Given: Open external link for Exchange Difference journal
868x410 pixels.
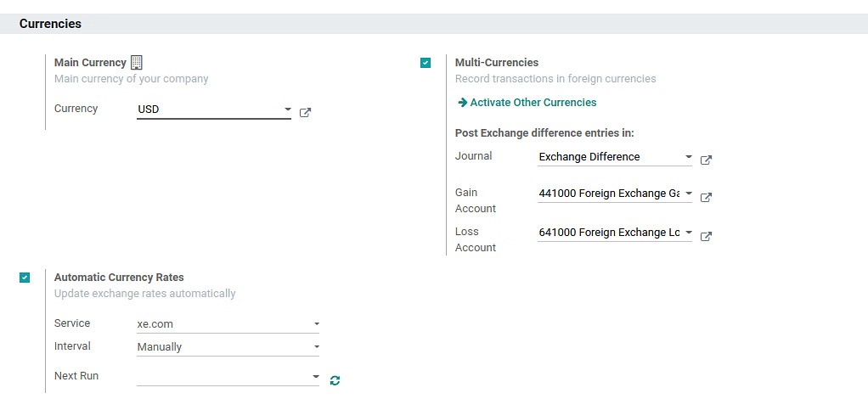Looking at the screenshot, I should (706, 160).
